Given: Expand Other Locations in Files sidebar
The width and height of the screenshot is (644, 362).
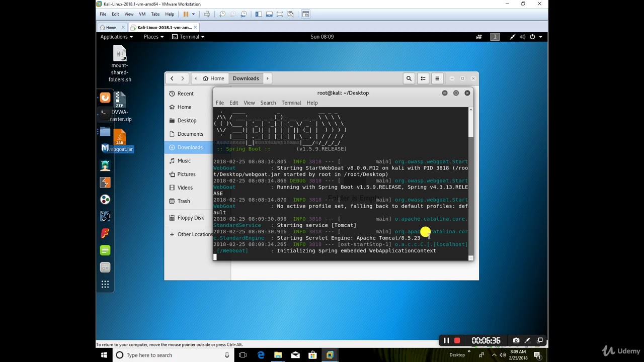Looking at the screenshot, I should pyautogui.click(x=191, y=234).
